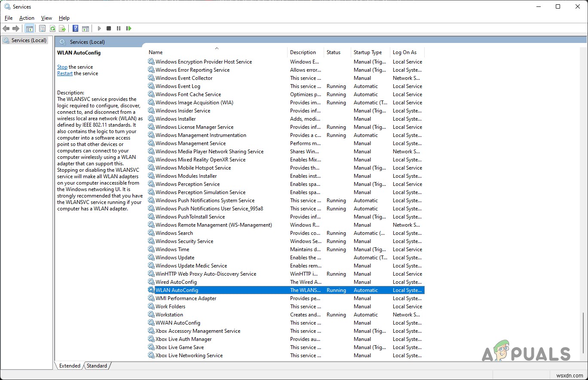The width and height of the screenshot is (588, 380).
Task: Open the Action menu
Action: click(27, 18)
